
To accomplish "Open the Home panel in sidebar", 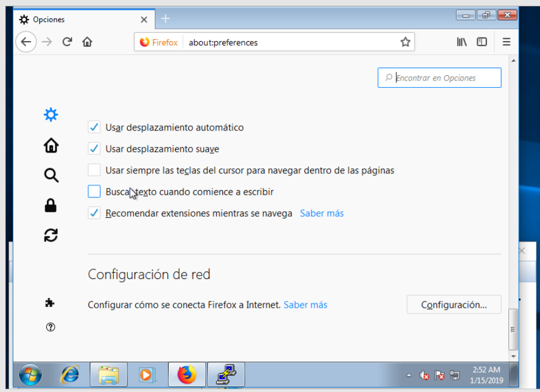I will 51,145.
